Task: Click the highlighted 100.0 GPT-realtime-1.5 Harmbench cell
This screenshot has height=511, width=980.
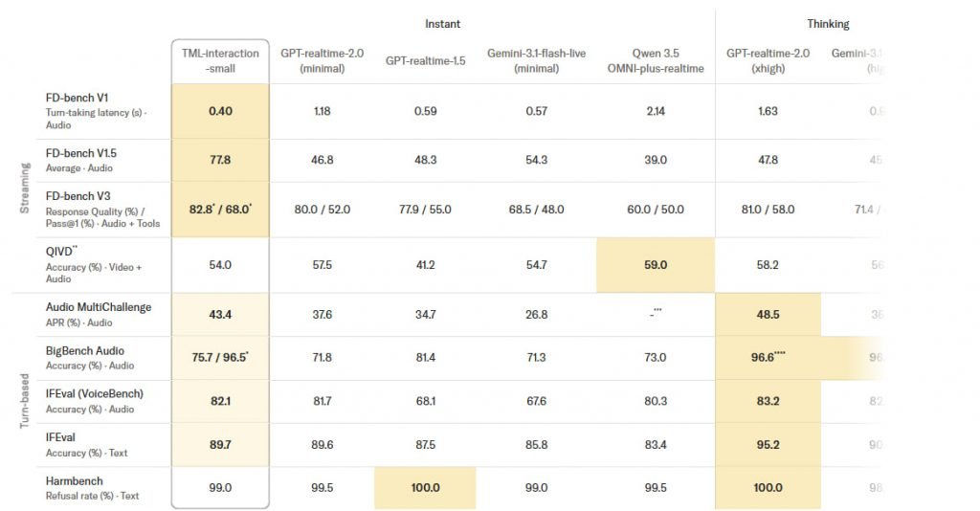Action: point(425,488)
